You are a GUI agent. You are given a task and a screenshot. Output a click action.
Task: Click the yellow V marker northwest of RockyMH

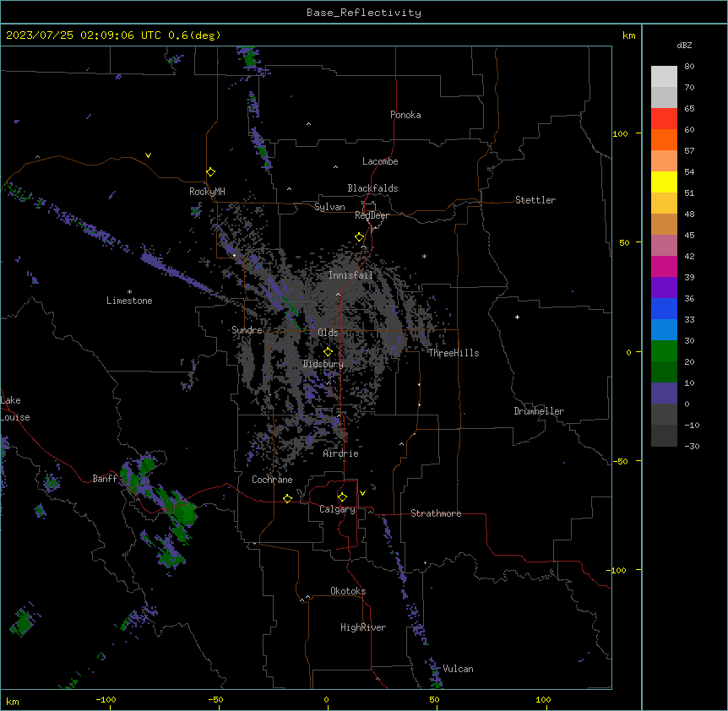coord(148,155)
